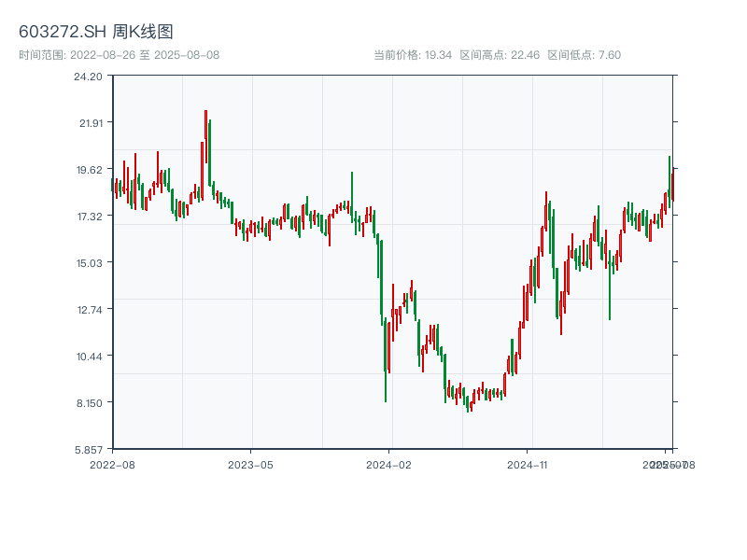Screen dimensions: 747x560
Task: Select the 21.91 price axis tick
Action: point(88,122)
